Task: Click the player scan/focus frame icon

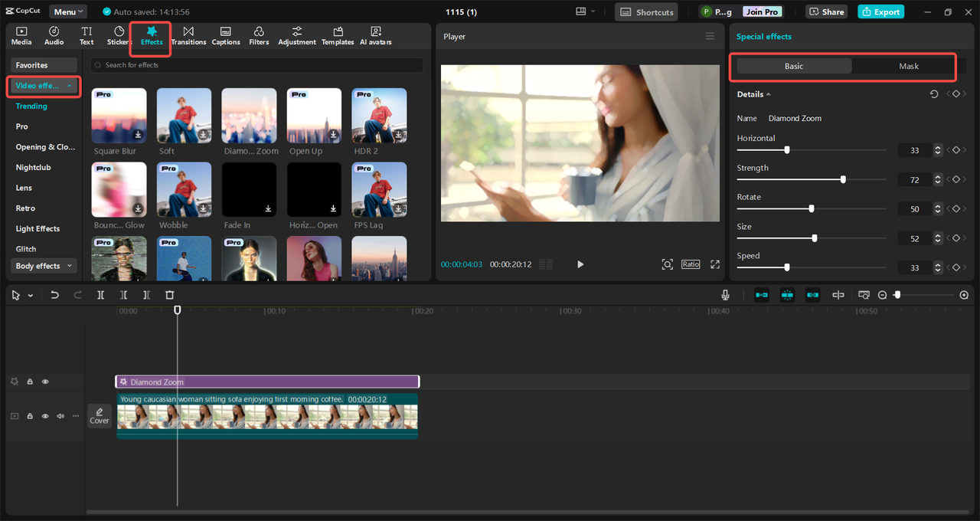Action: pyautogui.click(x=668, y=264)
